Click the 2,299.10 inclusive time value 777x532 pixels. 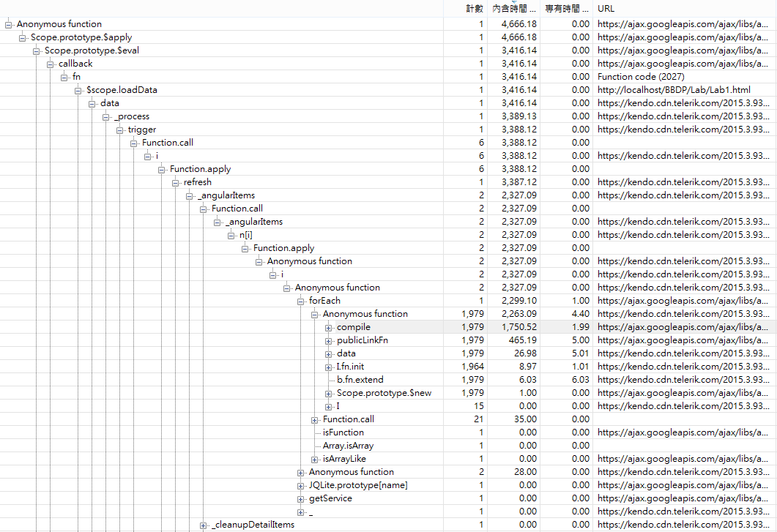(518, 301)
